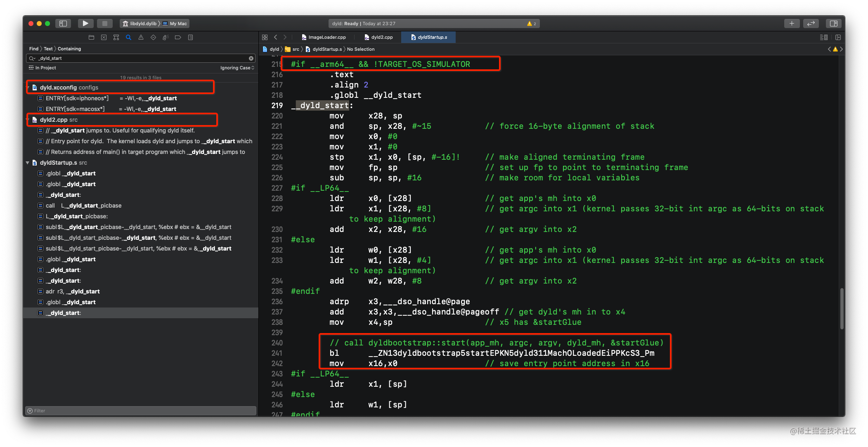
Task: Switch to the dyld2.cpp tab
Action: coord(378,37)
